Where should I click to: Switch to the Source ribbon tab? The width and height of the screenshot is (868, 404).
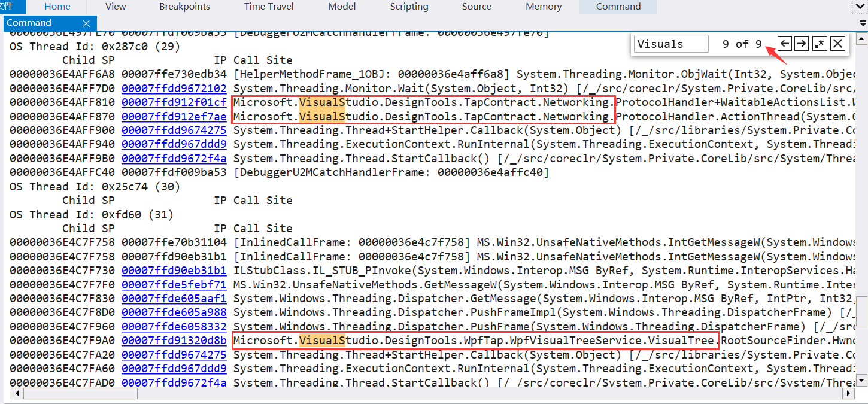point(477,7)
